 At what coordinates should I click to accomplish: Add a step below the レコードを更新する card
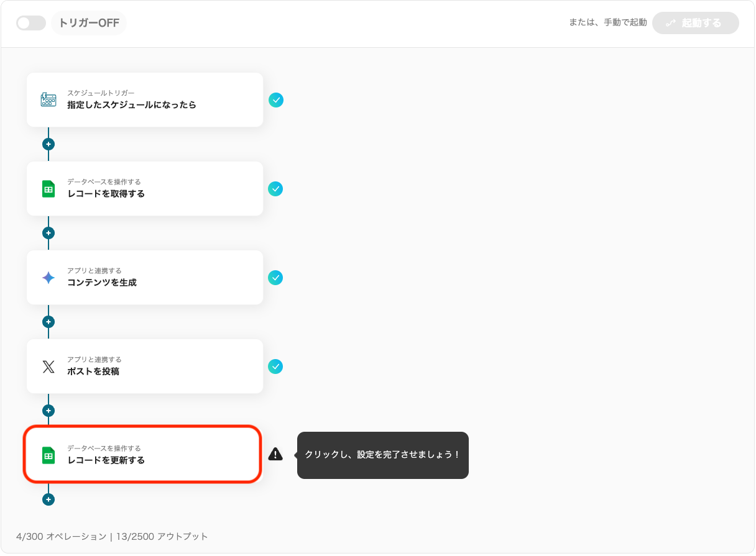48,499
